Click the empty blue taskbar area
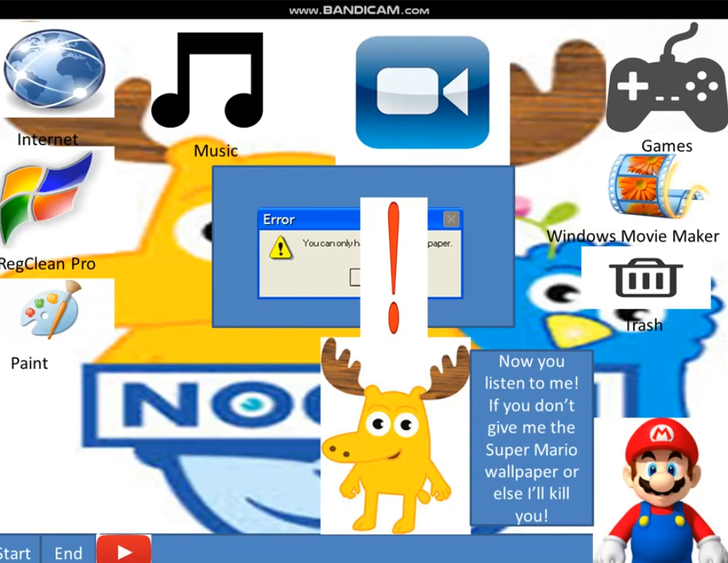Viewport: 728px width, 563px height. [371, 550]
